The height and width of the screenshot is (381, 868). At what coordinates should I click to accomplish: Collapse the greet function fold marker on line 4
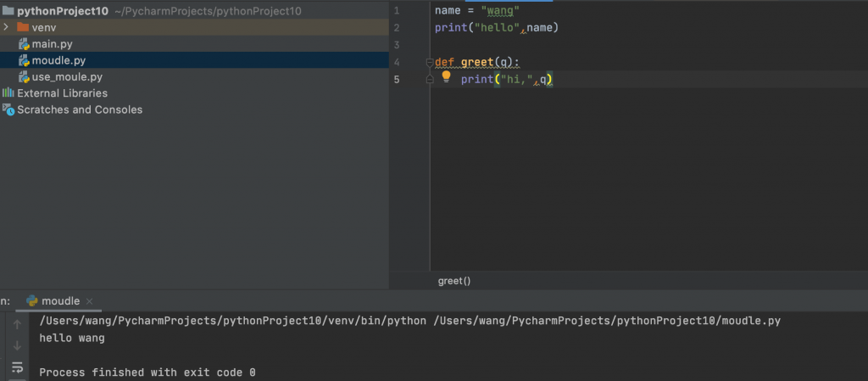(x=430, y=63)
